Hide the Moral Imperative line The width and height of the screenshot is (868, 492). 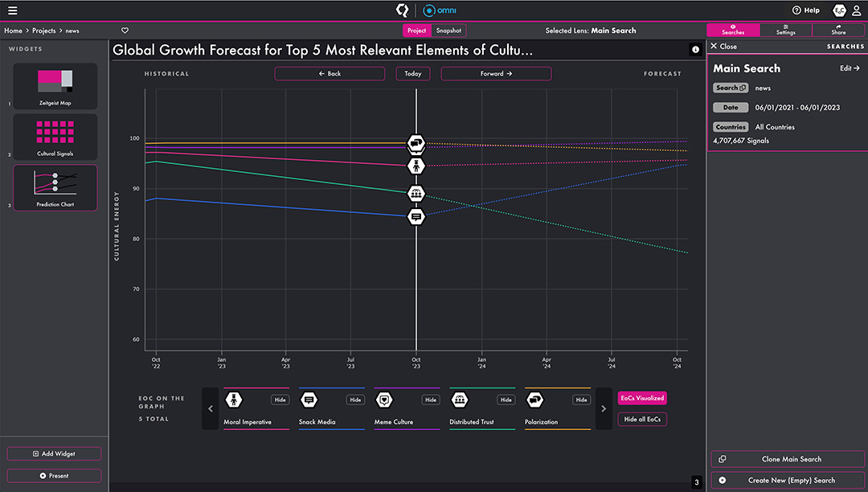pyautogui.click(x=280, y=400)
